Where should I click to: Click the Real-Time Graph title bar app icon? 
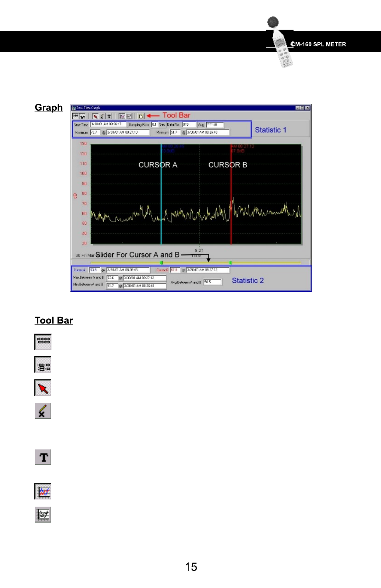point(73,108)
